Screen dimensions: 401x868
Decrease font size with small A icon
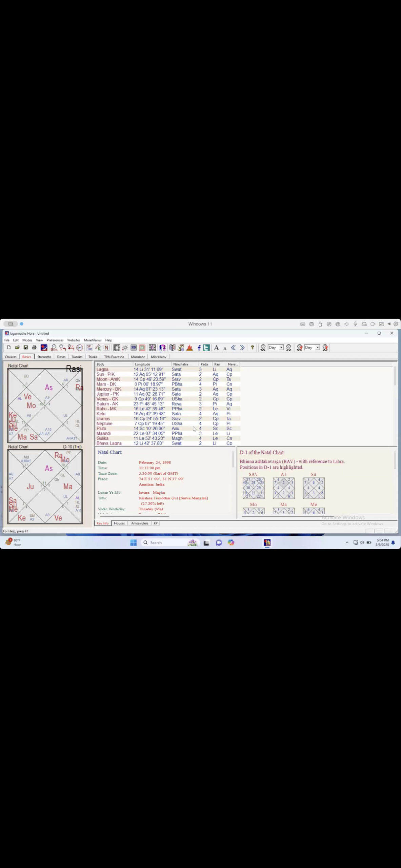225,348
